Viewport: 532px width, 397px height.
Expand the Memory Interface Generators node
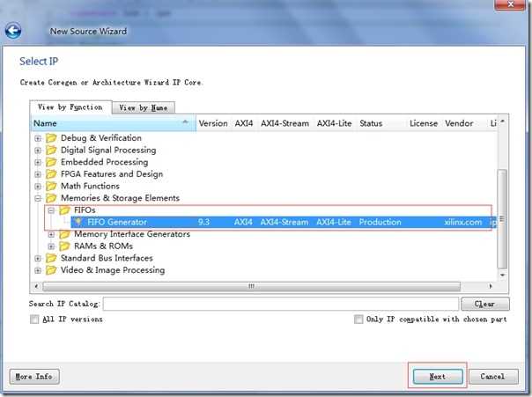pos(51,235)
